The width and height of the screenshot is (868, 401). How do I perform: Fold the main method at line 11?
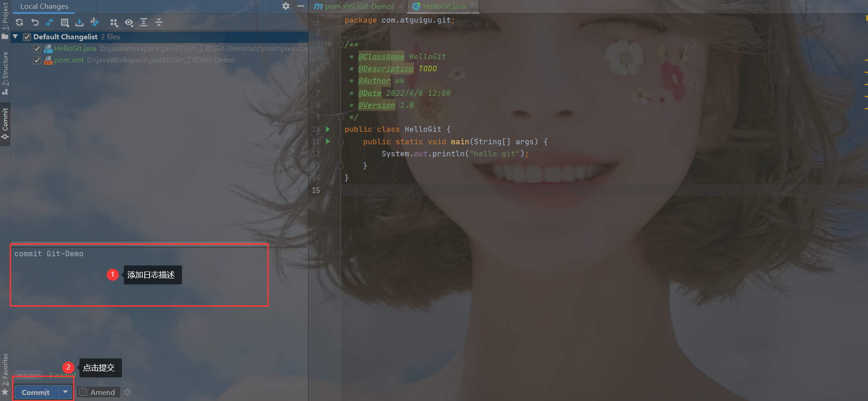[x=341, y=142]
